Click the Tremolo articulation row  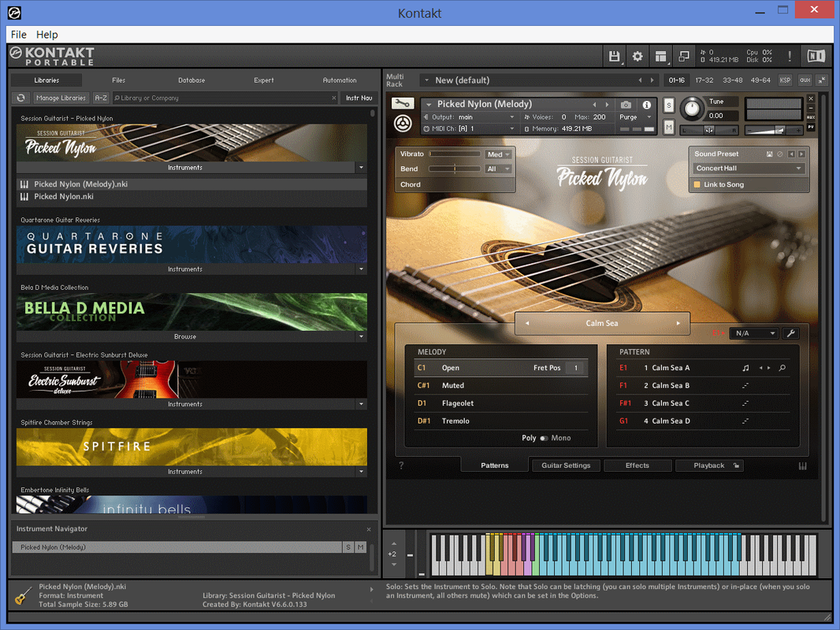click(501, 421)
